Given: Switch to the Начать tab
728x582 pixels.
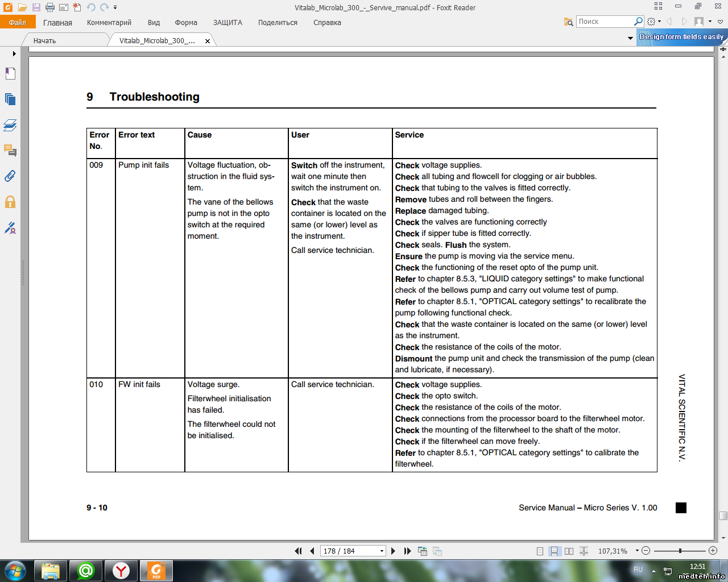Looking at the screenshot, I should click(x=45, y=40).
